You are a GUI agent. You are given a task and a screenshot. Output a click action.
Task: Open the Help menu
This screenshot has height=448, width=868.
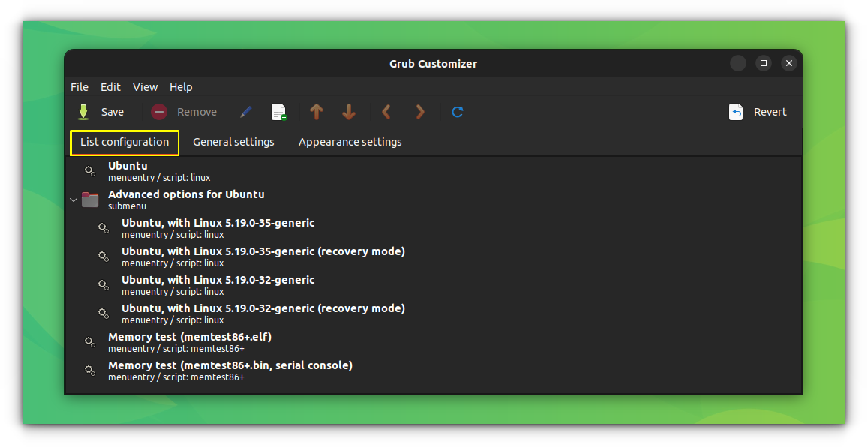tap(181, 87)
